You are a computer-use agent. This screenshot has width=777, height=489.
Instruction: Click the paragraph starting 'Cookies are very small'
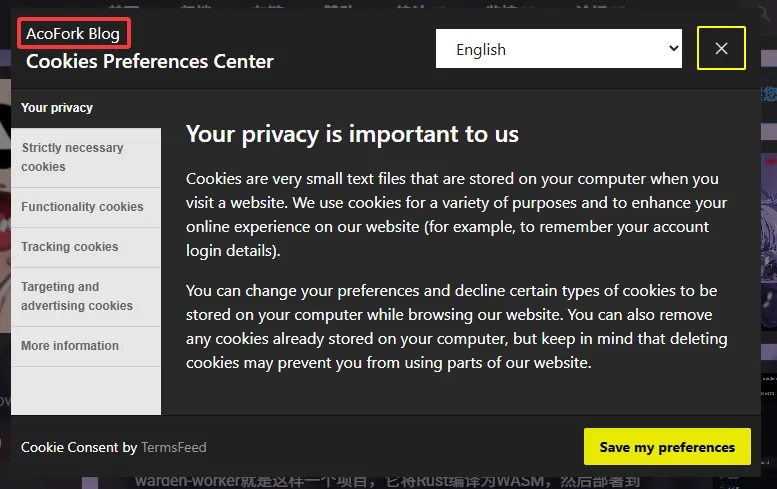click(x=455, y=215)
